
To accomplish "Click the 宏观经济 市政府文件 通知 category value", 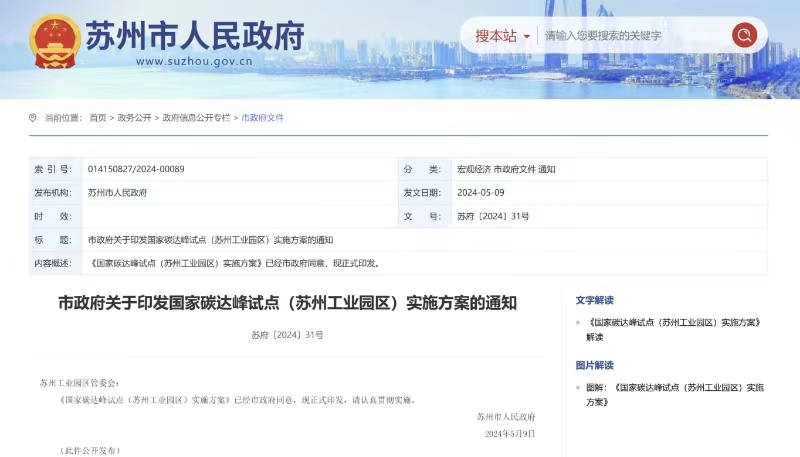I will tap(506, 170).
